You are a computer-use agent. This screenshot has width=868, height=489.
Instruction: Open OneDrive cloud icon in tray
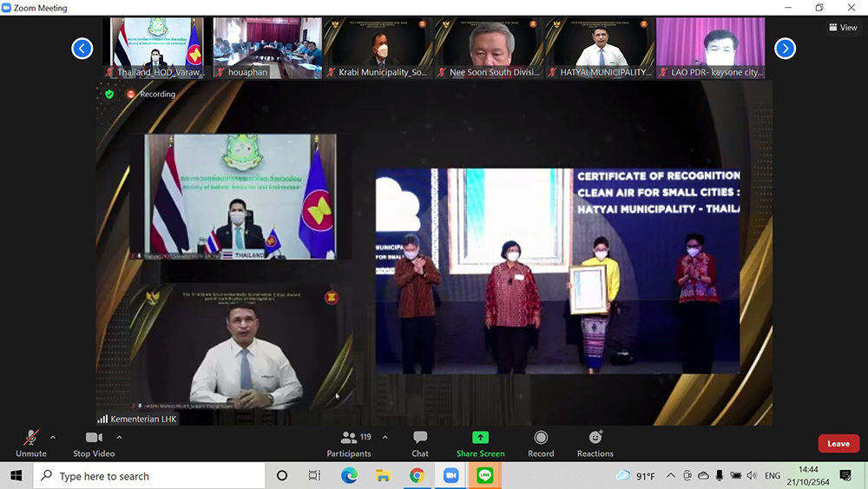click(703, 476)
